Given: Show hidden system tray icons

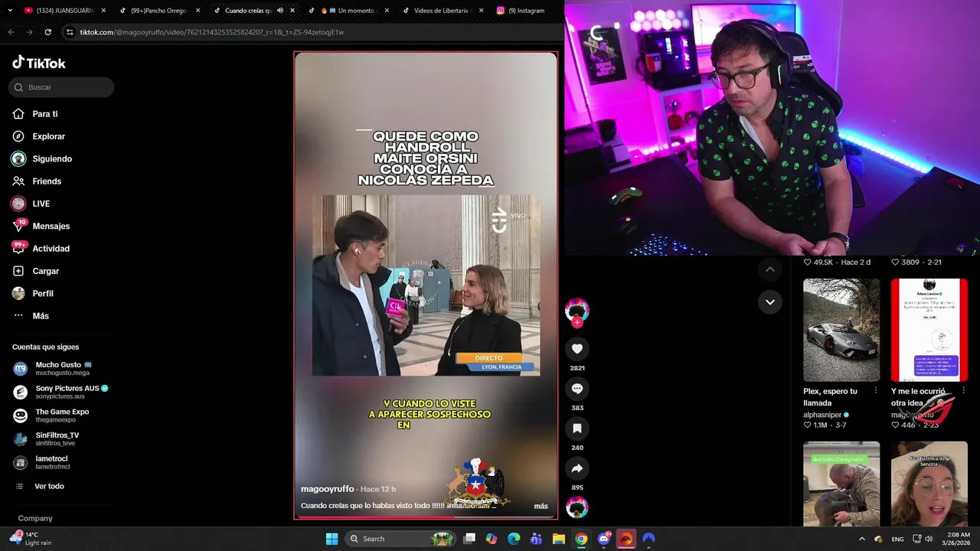Looking at the screenshot, I should (x=861, y=539).
